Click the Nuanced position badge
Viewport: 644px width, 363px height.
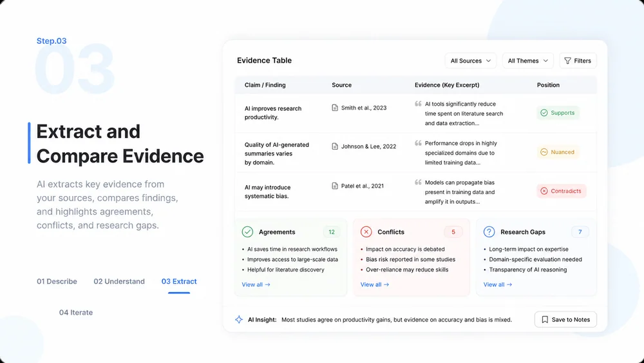(x=558, y=152)
